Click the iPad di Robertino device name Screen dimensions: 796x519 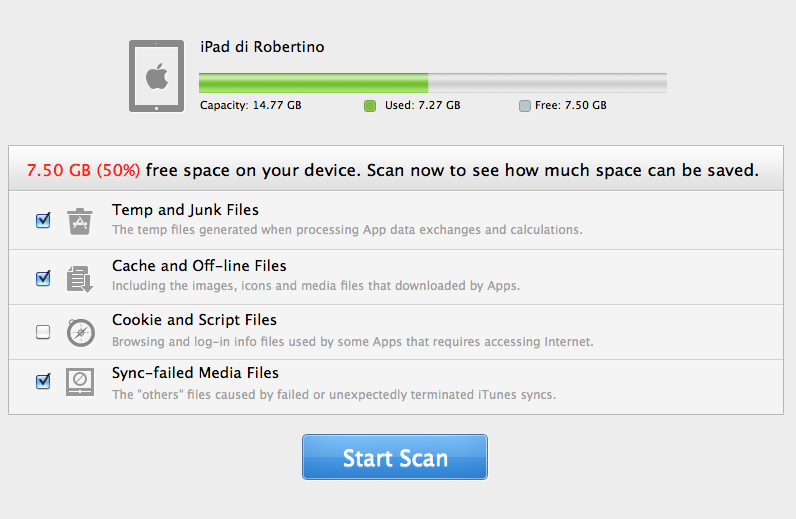coord(262,47)
